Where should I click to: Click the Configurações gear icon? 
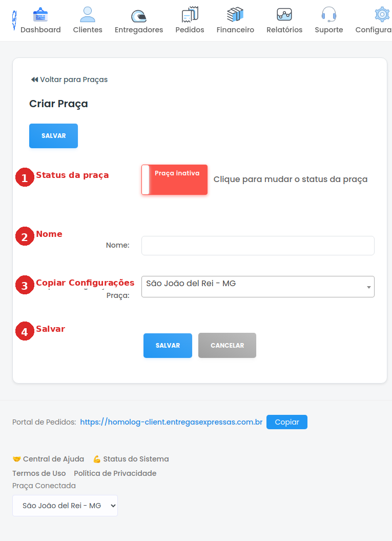(382, 14)
